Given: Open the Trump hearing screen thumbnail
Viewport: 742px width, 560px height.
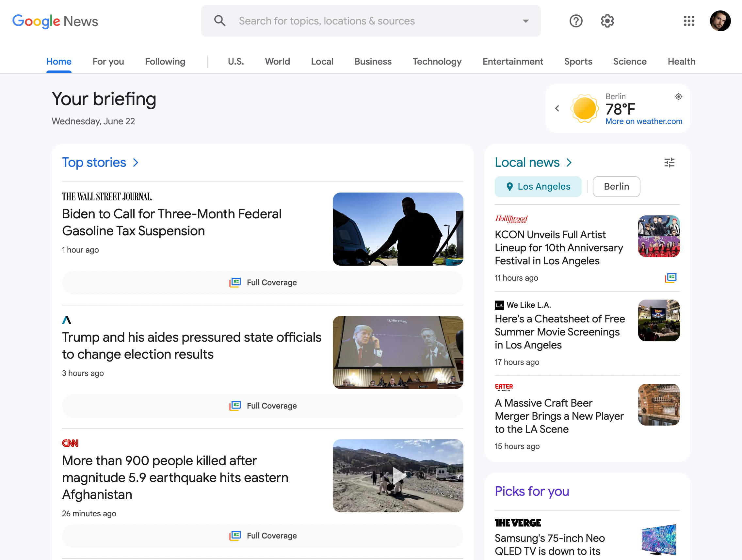Looking at the screenshot, I should (x=397, y=352).
